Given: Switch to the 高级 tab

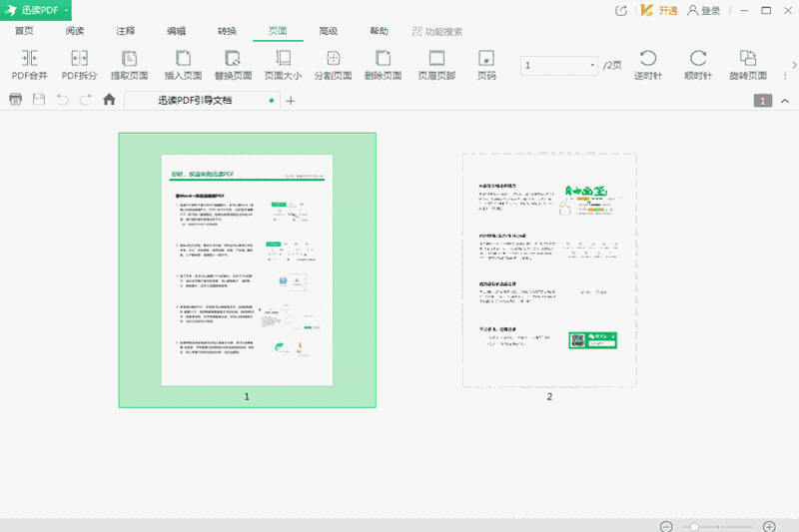Looking at the screenshot, I should pyautogui.click(x=329, y=31).
